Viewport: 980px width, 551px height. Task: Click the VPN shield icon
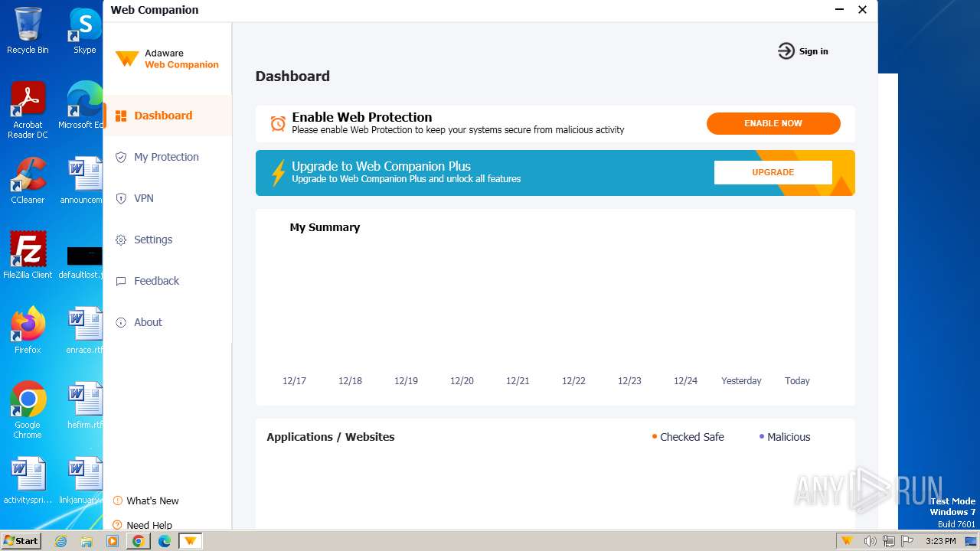(121, 198)
